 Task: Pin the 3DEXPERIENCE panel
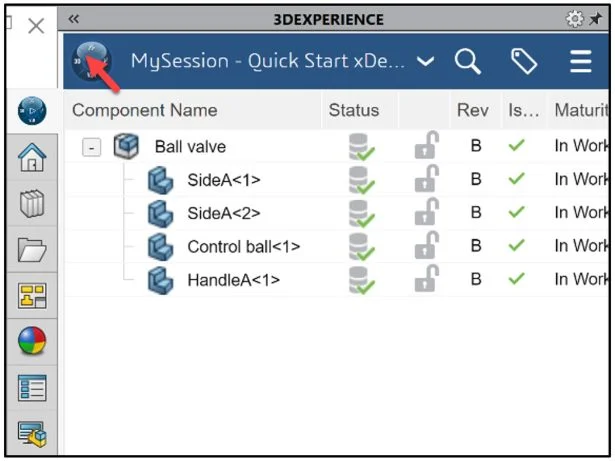(596, 19)
